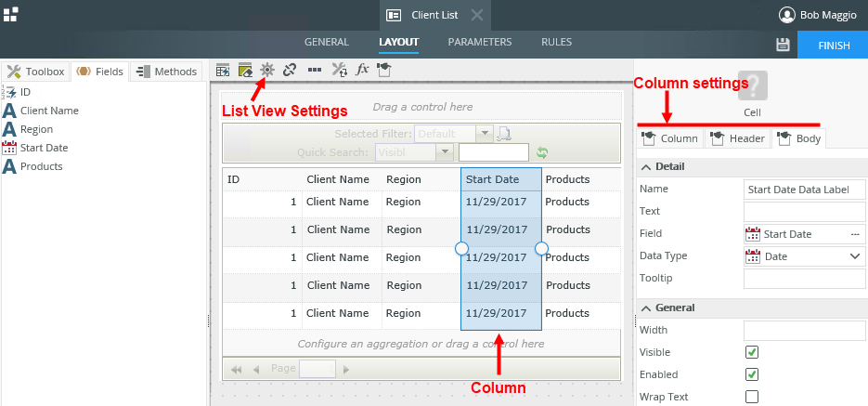Open the Methods tab
The width and height of the screenshot is (868, 406).
coord(166,72)
